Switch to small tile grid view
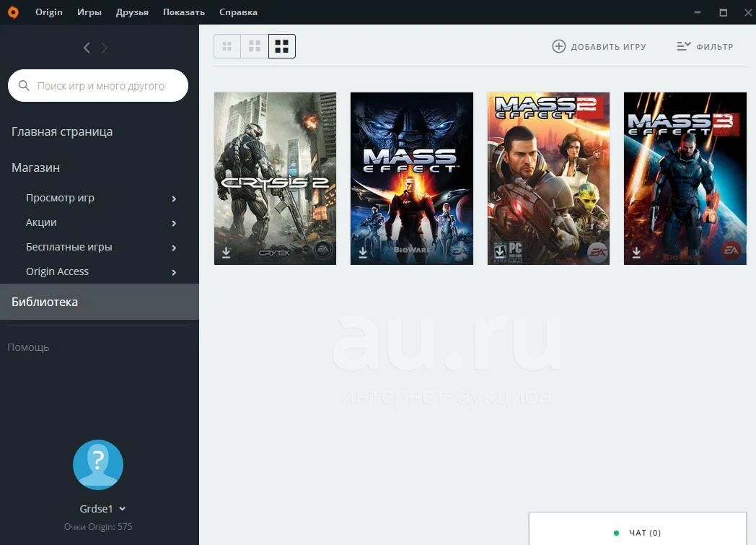 tap(227, 46)
